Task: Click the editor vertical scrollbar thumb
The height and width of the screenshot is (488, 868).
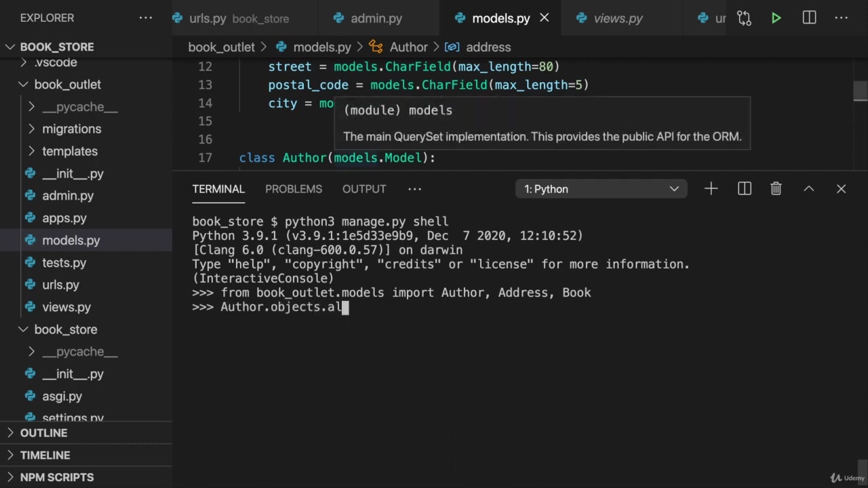Action: (860, 91)
